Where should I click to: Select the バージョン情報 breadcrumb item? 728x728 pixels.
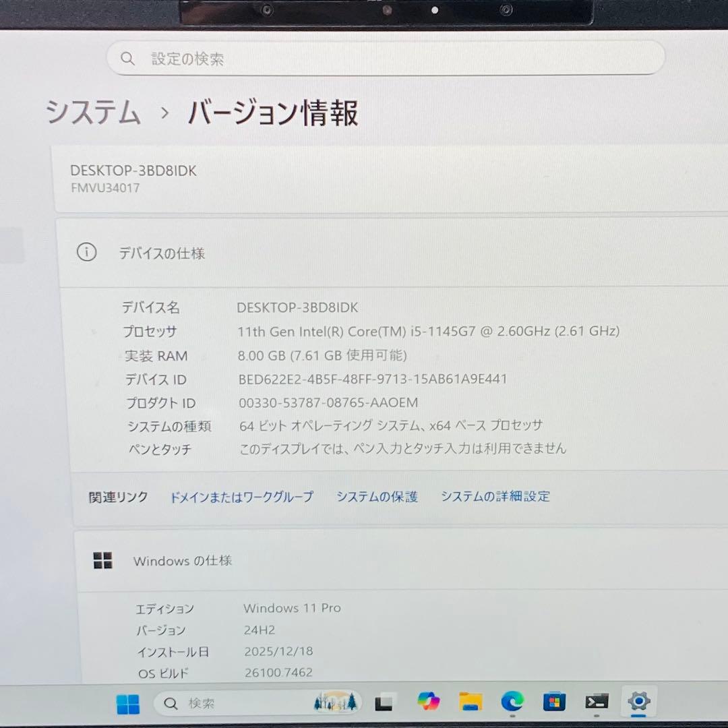272,115
